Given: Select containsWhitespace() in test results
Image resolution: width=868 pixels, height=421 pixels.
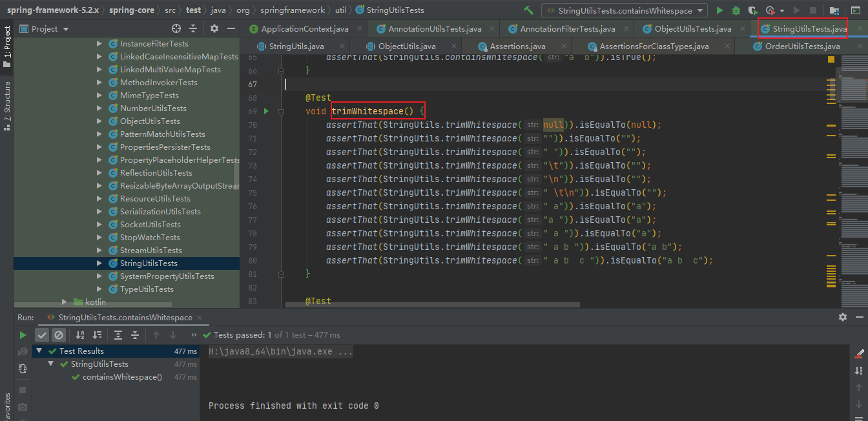Looking at the screenshot, I should (x=122, y=377).
